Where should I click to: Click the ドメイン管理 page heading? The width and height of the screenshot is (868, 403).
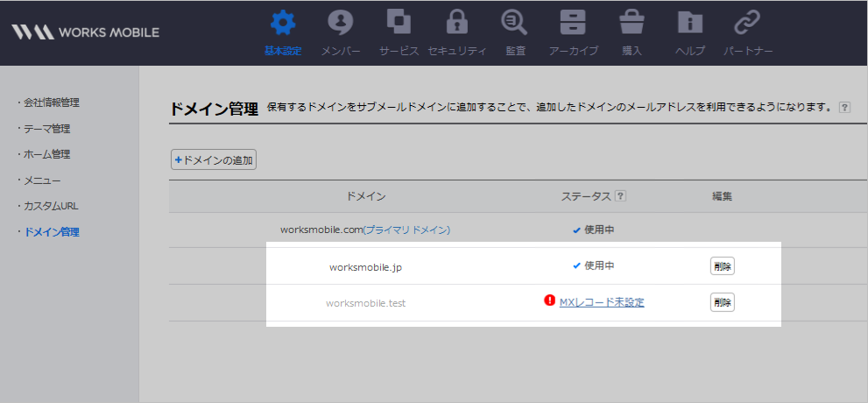tap(214, 109)
